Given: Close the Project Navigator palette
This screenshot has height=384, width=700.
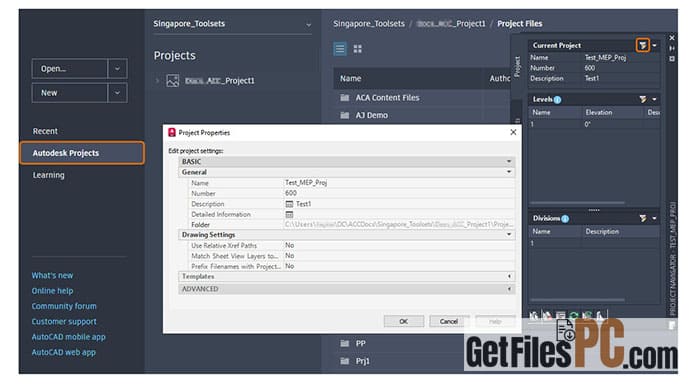Looking at the screenshot, I should 671,38.
